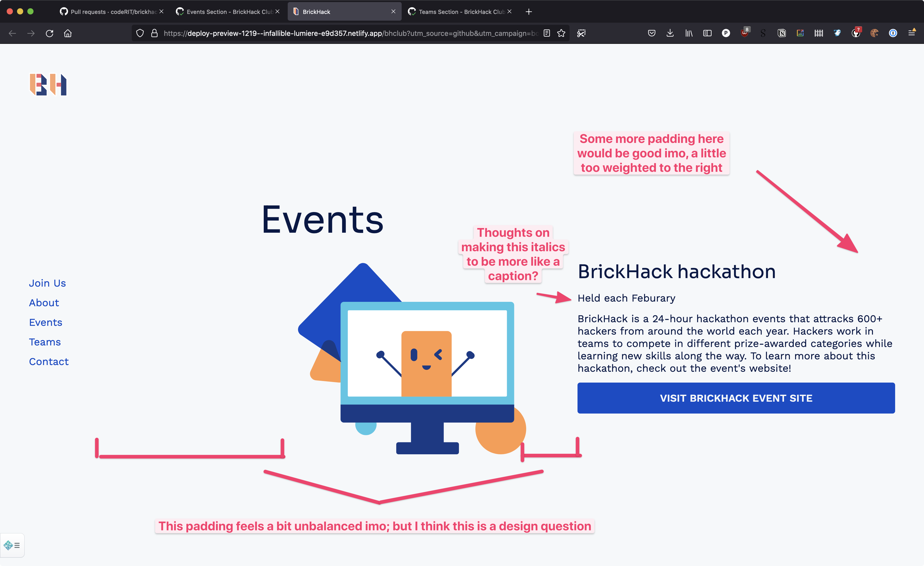Image resolution: width=924 pixels, height=566 pixels.
Task: Open a new browser tab
Action: tap(529, 12)
